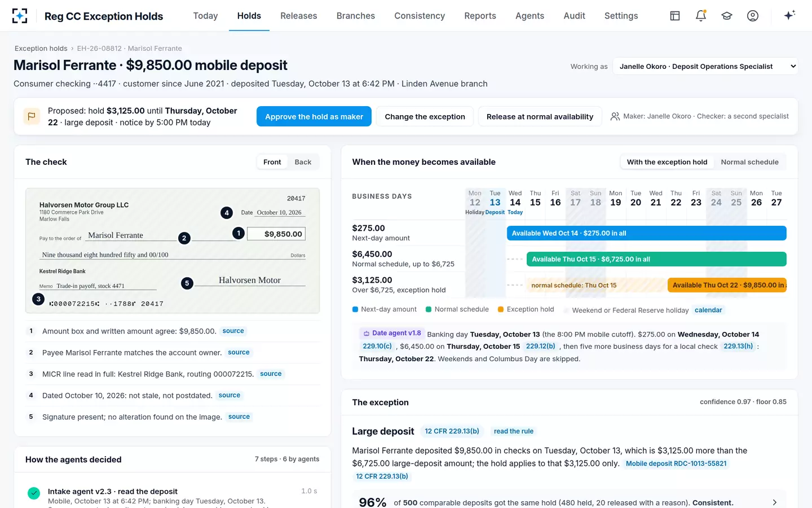Open the Audit tab
The width and height of the screenshot is (812, 508).
tap(575, 16)
